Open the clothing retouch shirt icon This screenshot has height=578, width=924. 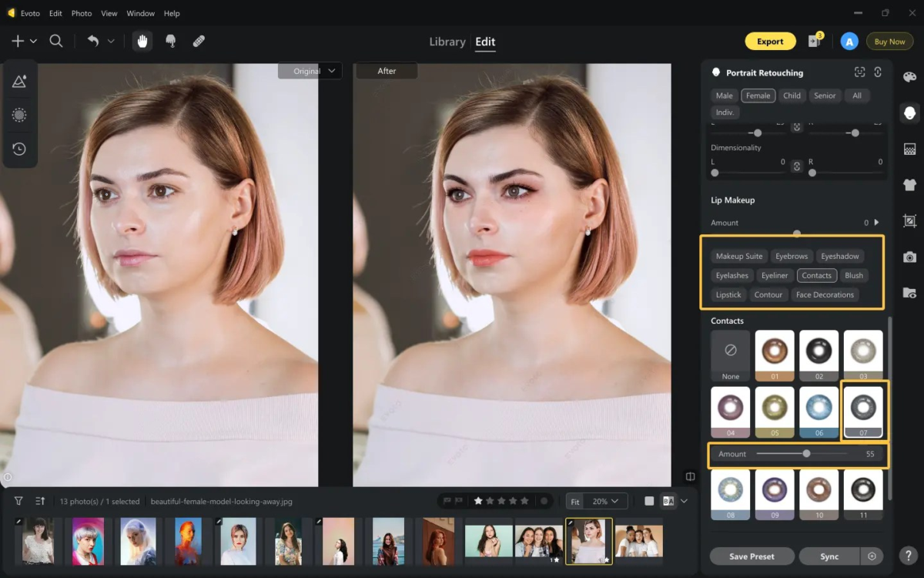[909, 184]
